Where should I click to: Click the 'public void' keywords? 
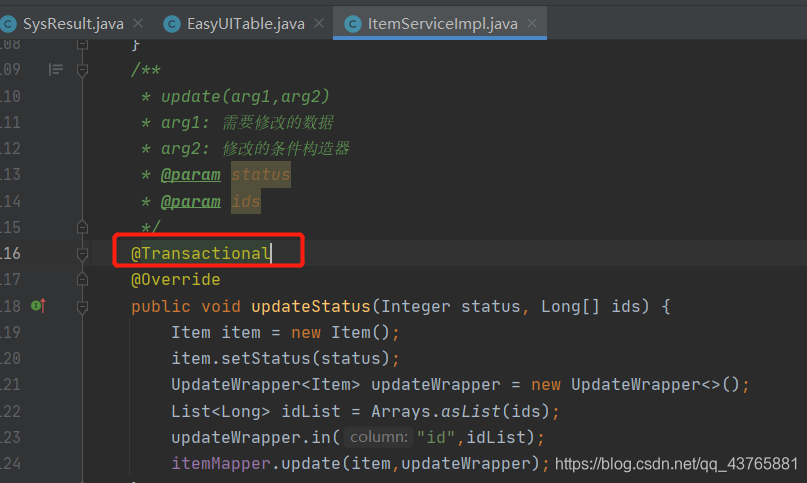click(x=185, y=306)
